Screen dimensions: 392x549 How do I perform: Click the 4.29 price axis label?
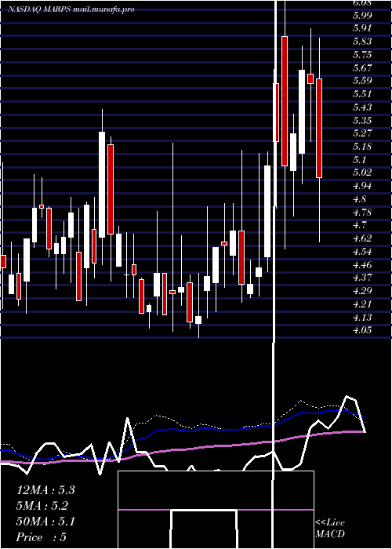point(362,291)
